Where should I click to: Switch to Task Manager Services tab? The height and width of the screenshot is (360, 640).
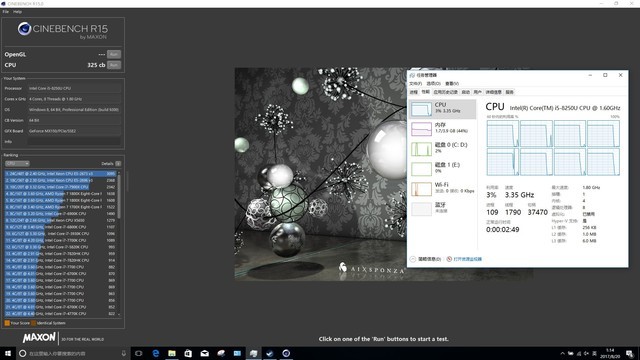pyautogui.click(x=510, y=92)
